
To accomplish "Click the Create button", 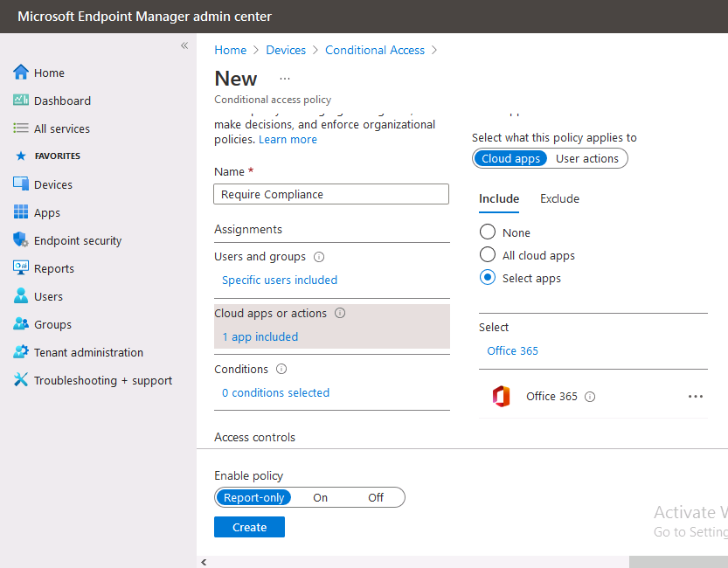I will click(x=249, y=527).
